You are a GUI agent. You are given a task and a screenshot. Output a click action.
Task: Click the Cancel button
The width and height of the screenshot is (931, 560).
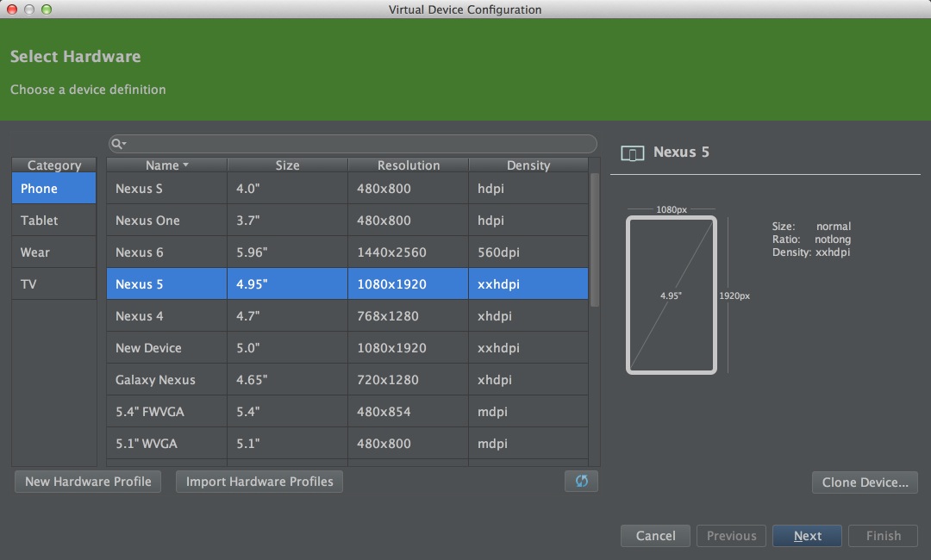pyautogui.click(x=655, y=536)
